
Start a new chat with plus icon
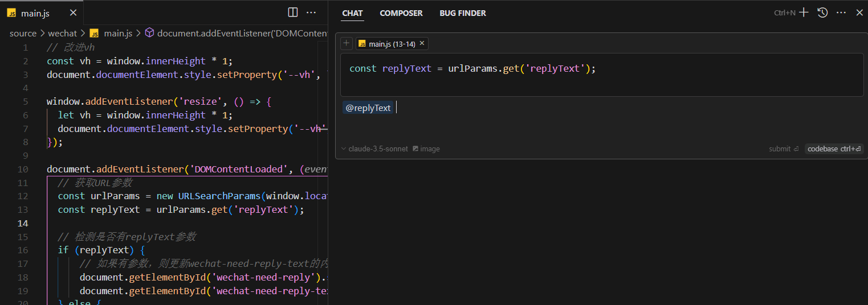pos(804,13)
